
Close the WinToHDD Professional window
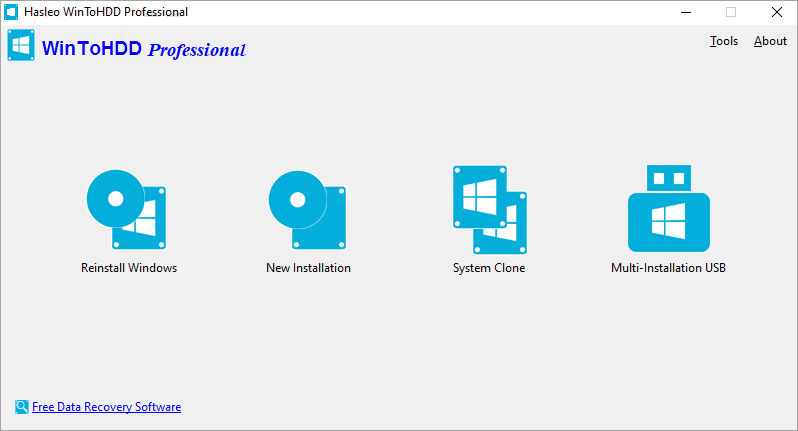coord(776,12)
